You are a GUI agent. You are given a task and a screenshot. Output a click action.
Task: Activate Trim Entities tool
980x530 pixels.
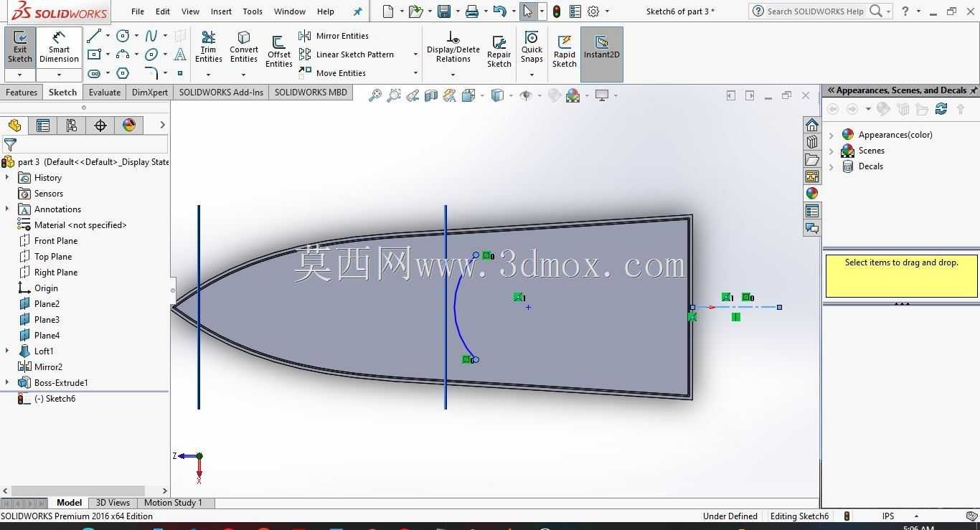pos(209,47)
